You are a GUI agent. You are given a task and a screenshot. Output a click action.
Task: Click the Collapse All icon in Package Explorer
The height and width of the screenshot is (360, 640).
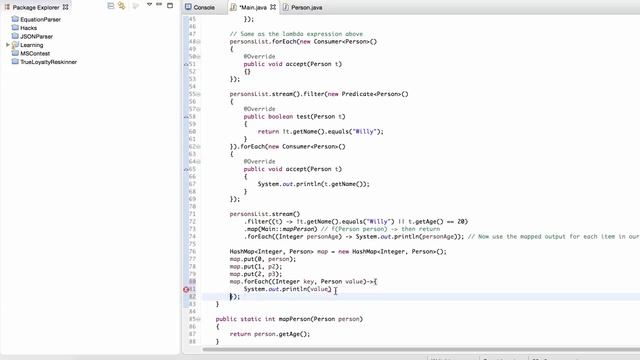click(111, 6)
